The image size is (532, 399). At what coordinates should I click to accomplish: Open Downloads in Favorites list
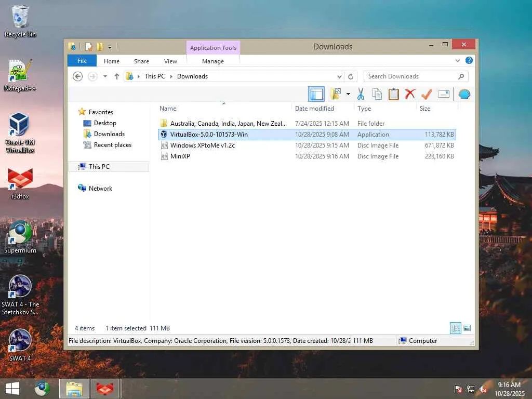pos(109,134)
